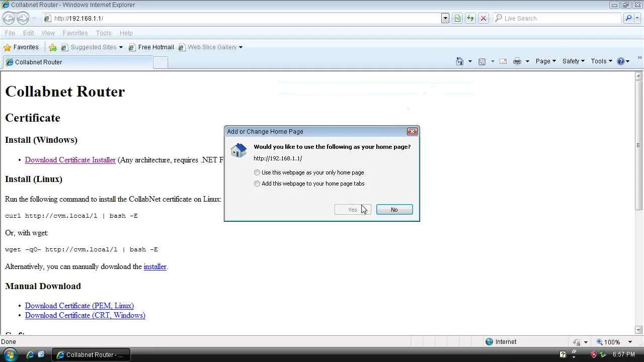The width and height of the screenshot is (644, 362).
Task: Open the Favorites menu in the menu bar
Action: tap(75, 33)
